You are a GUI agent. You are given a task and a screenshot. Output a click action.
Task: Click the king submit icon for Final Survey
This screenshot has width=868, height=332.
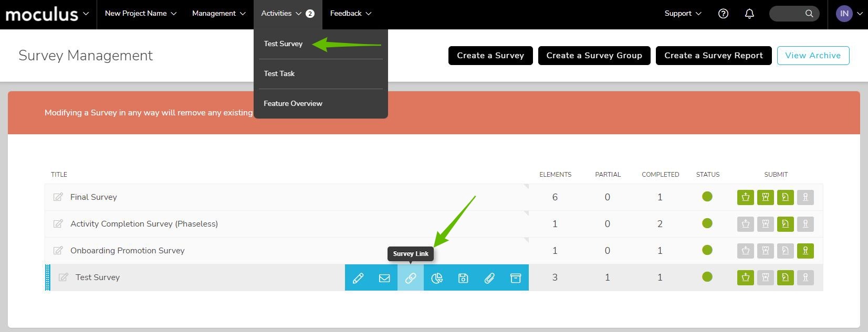746,197
